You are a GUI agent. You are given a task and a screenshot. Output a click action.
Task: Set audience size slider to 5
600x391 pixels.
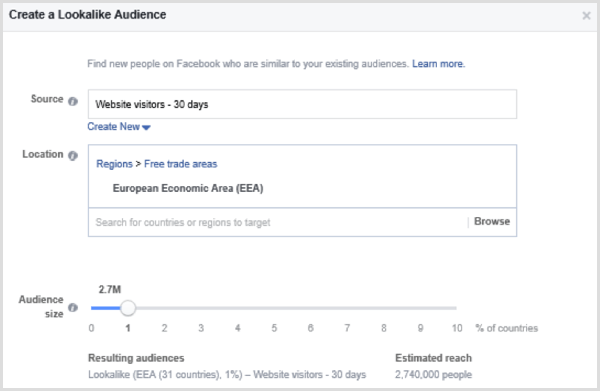pos(274,308)
